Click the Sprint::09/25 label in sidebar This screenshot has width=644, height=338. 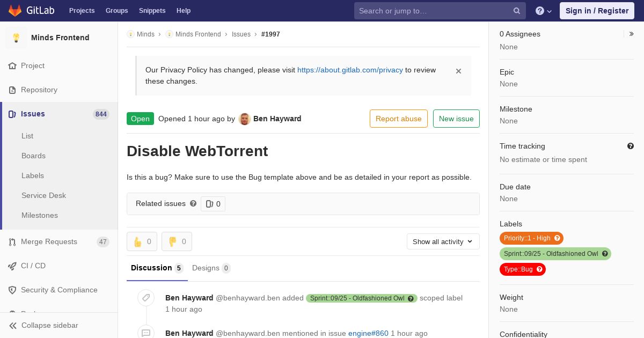click(555, 254)
